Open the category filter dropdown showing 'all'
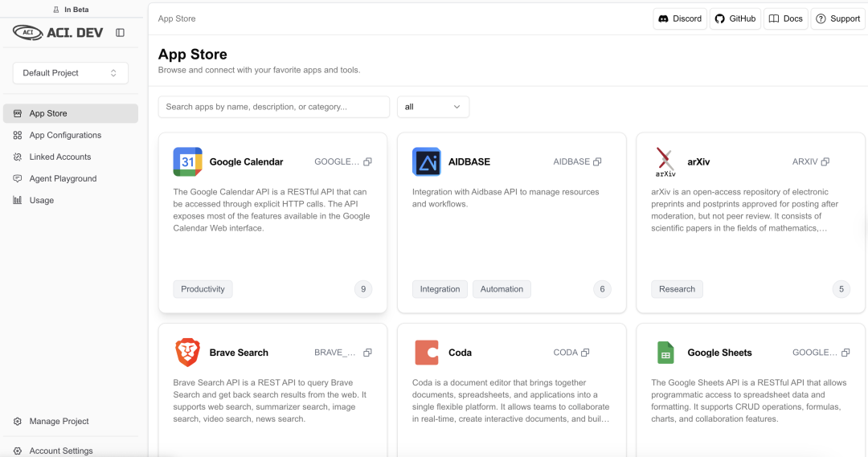Image resolution: width=868 pixels, height=457 pixels. [433, 107]
